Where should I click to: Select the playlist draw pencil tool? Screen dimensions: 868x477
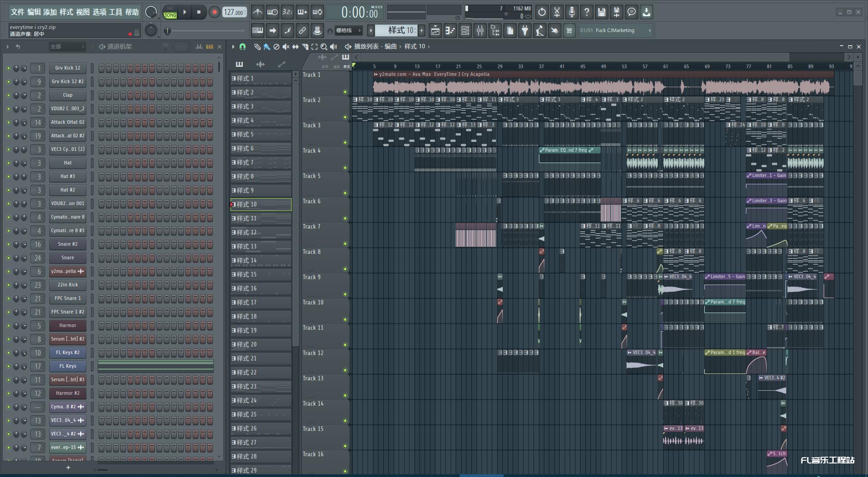pos(257,47)
